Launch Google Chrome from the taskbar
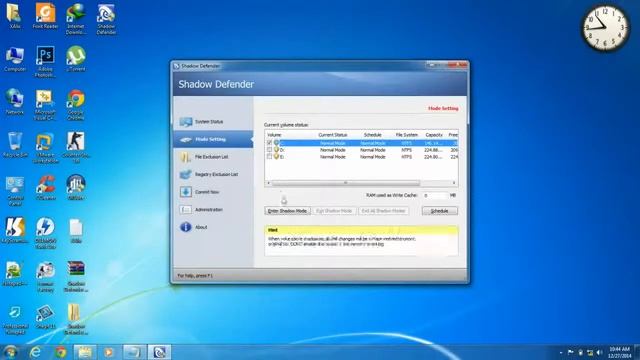This screenshot has height=360, width=640. [x=60, y=352]
